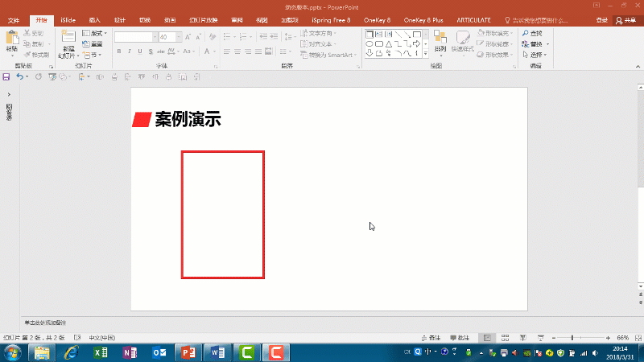This screenshot has height=362, width=644.
Task: Toggle Strikethrough formatting
Action: (161, 51)
